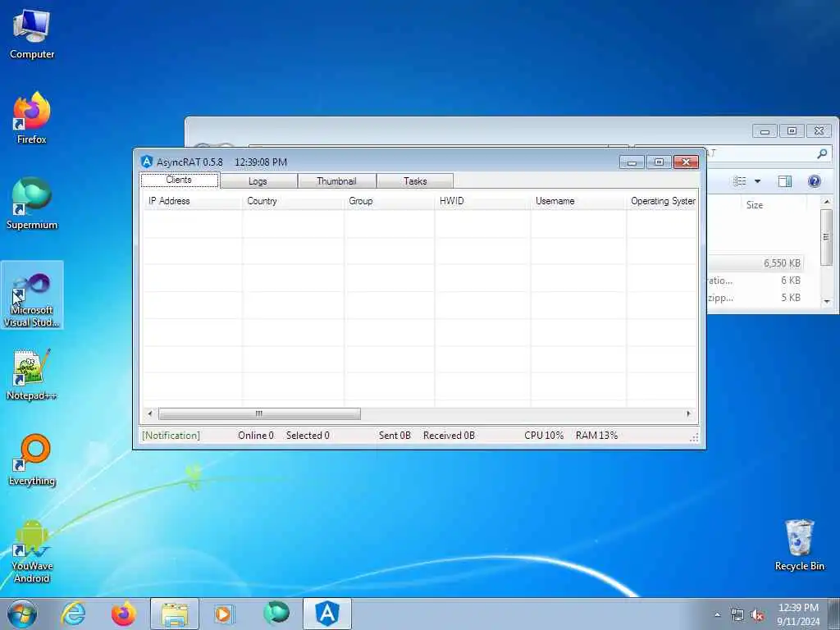Screen dimensions: 840x630
Task: Select the YouWave Android desktop shortcut
Action: pos(32,551)
